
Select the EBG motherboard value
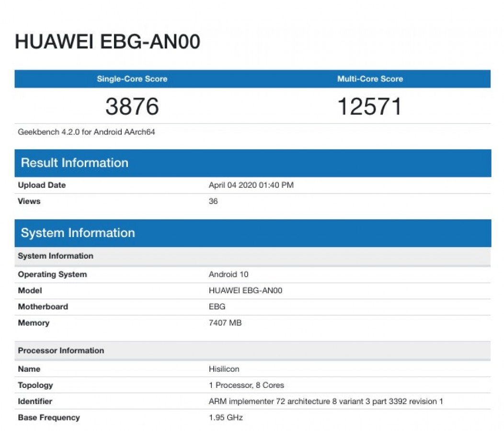[217, 306]
